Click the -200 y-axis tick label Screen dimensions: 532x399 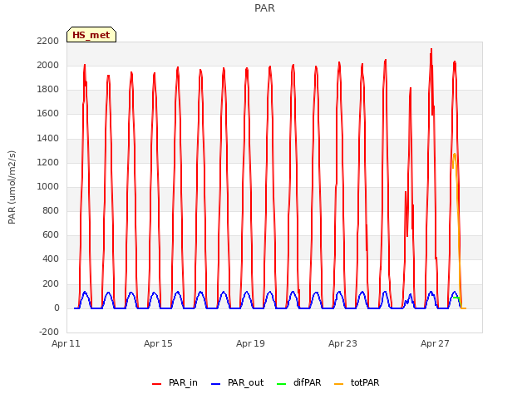coord(49,332)
